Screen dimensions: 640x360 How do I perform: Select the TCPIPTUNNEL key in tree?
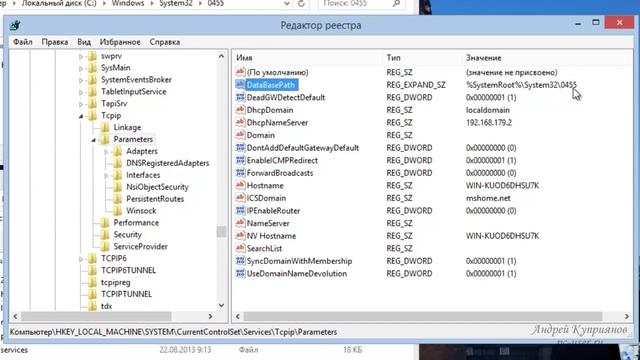[x=126, y=294]
